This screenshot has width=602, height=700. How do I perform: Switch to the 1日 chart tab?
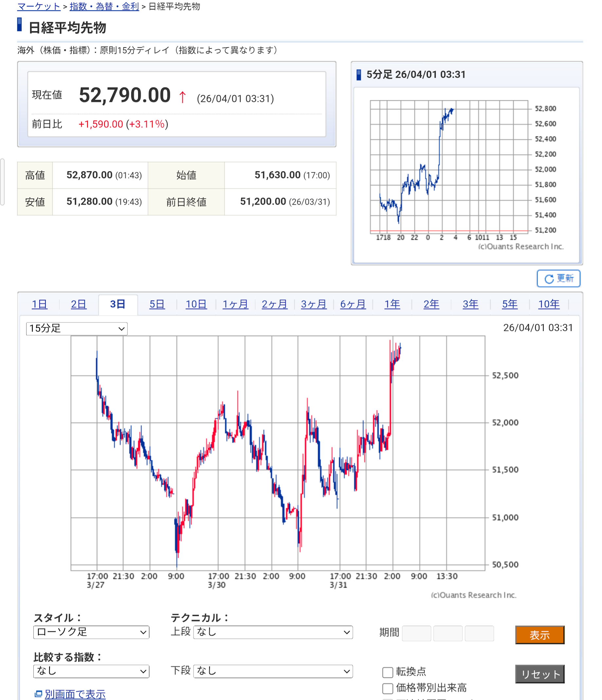point(39,304)
